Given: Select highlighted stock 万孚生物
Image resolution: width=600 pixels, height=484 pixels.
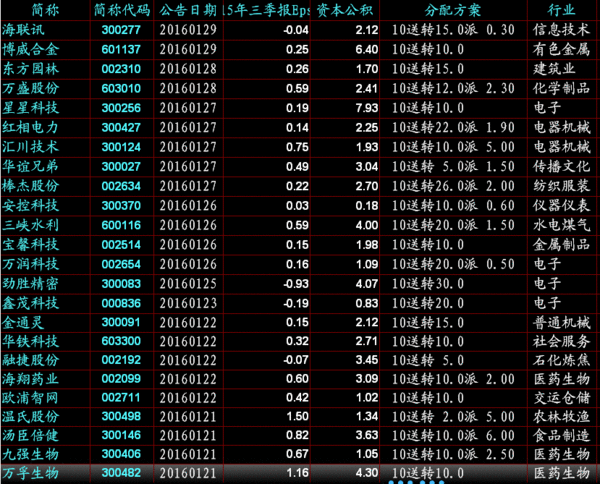Looking at the screenshot, I should coord(31,473).
